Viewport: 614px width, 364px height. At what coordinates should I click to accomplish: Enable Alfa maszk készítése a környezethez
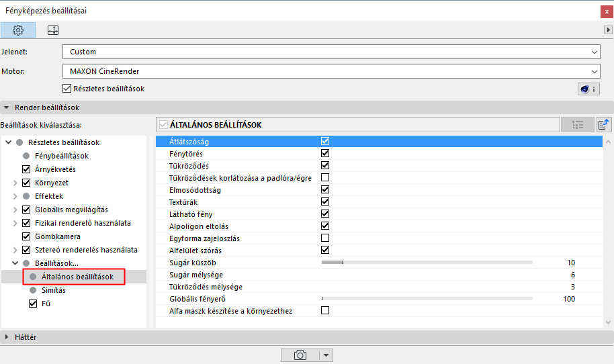click(325, 310)
